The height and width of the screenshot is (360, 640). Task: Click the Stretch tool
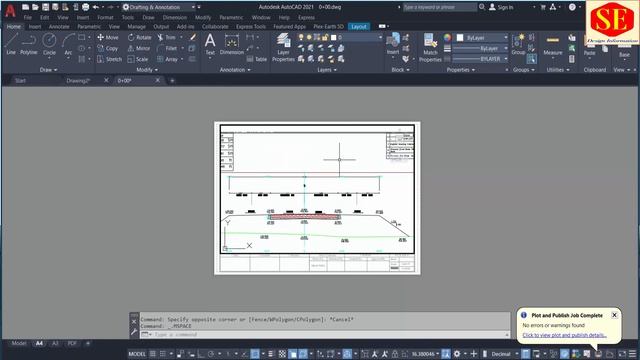[109, 59]
